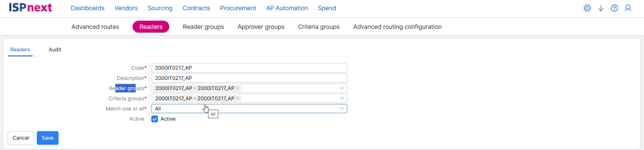Click the Cancel button
Viewport: 644px width, 150px height.
tap(21, 138)
